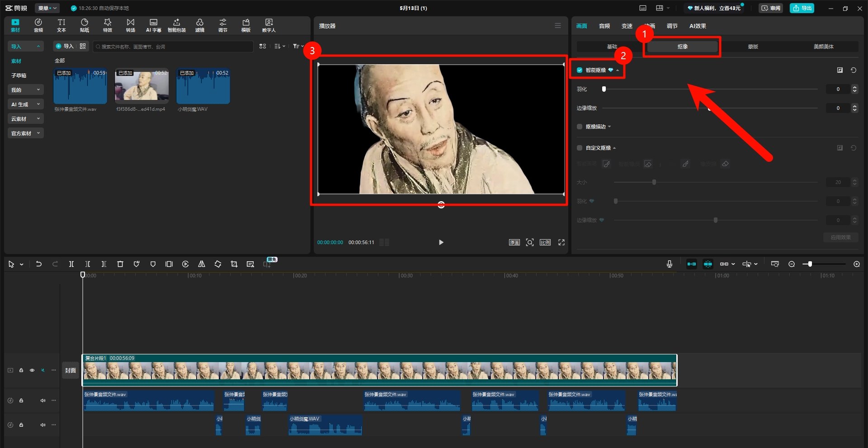Expand the AI 生成 sidebar section
This screenshot has width=868, height=448.
[x=25, y=104]
